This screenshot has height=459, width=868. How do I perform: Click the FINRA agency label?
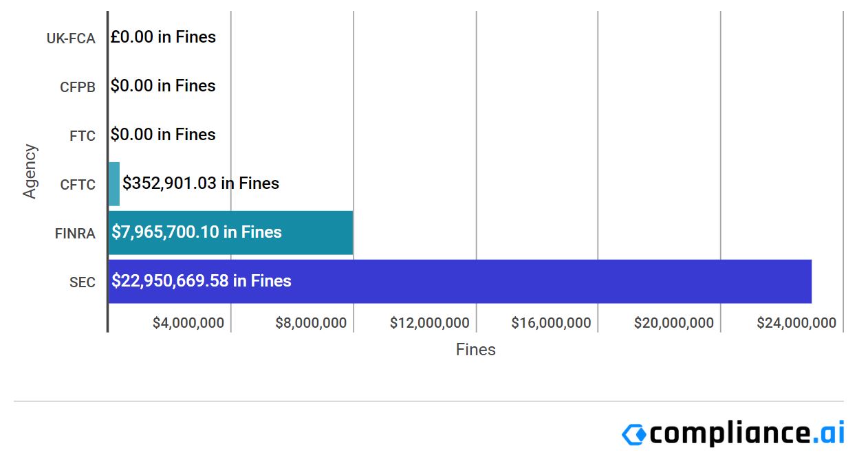point(75,234)
